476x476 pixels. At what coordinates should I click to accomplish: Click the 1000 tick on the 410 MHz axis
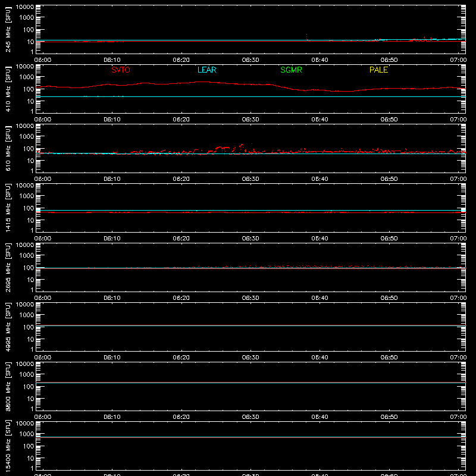click(x=27, y=77)
